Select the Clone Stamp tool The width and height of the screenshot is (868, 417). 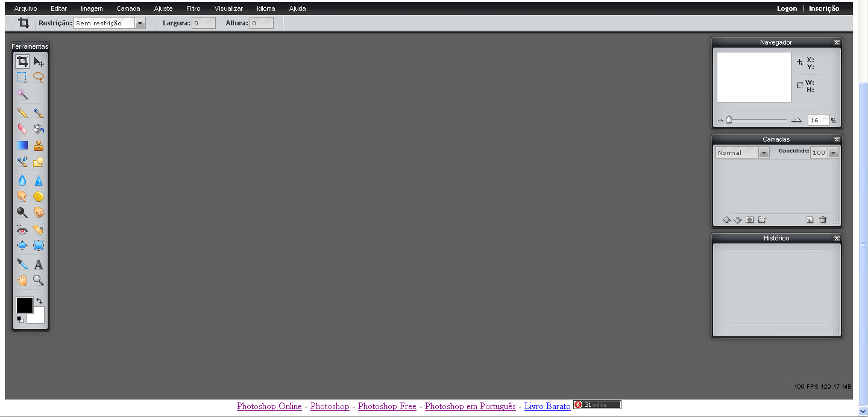tap(39, 145)
